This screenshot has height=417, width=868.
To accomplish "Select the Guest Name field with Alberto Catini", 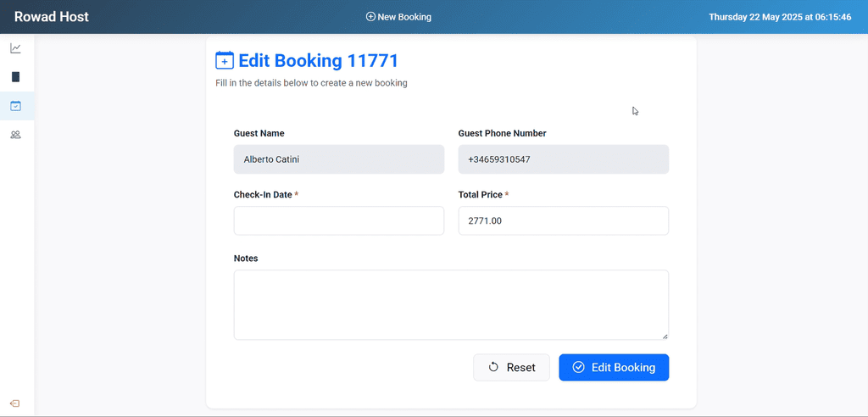I will pyautogui.click(x=339, y=159).
